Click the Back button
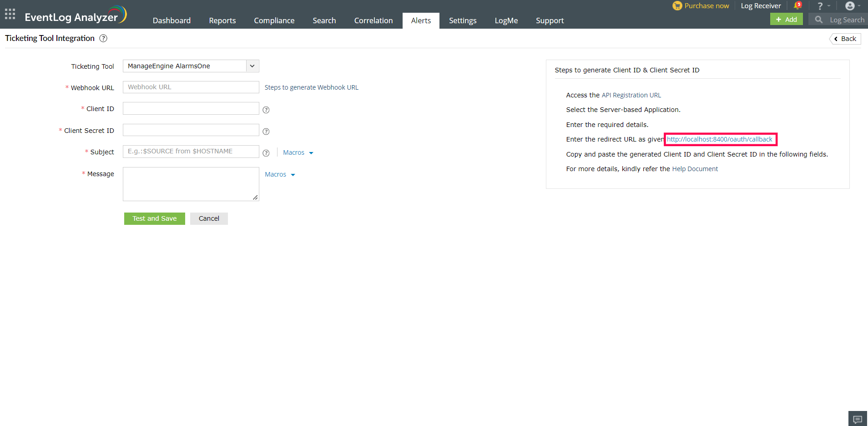This screenshot has height=426, width=868. click(845, 39)
